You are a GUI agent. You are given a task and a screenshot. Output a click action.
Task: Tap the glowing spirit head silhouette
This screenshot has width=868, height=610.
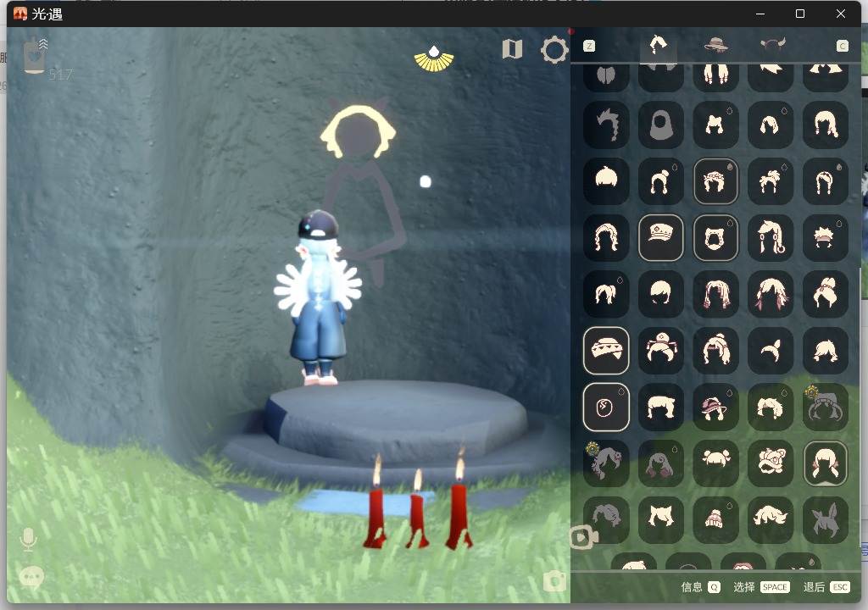click(359, 131)
